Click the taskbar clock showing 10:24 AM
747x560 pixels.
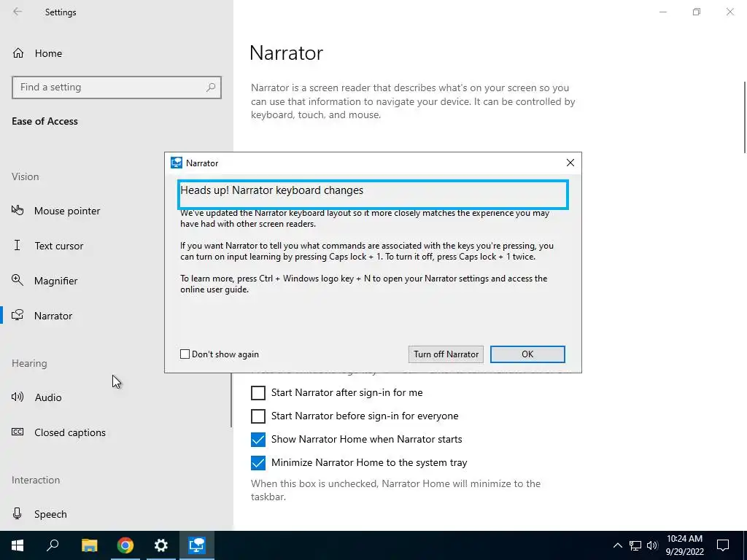(x=684, y=545)
